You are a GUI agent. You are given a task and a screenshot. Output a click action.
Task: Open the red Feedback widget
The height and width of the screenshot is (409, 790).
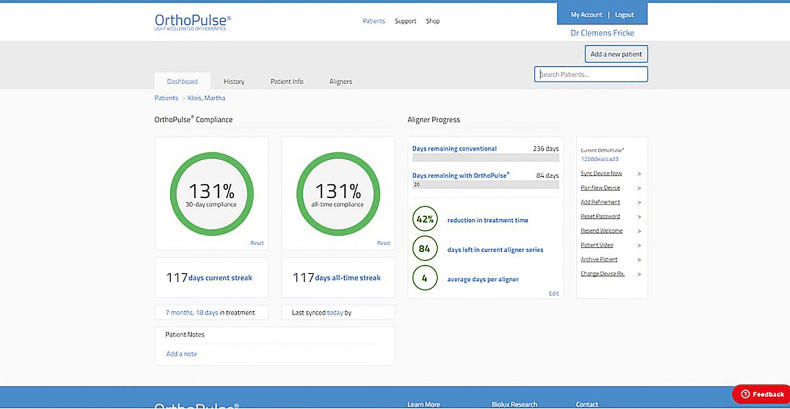pos(762,394)
